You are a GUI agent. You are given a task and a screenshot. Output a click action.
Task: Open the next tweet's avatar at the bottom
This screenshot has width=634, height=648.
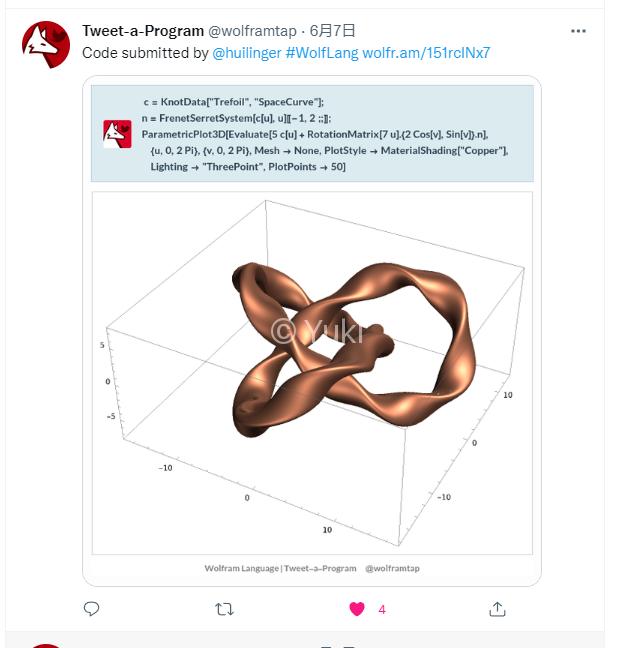click(x=46, y=645)
